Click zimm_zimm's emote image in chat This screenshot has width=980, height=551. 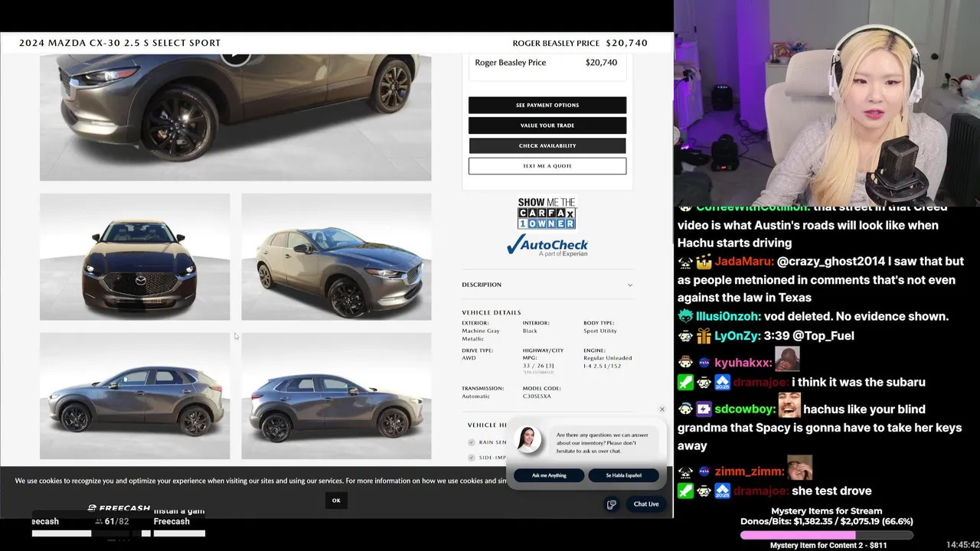click(800, 468)
